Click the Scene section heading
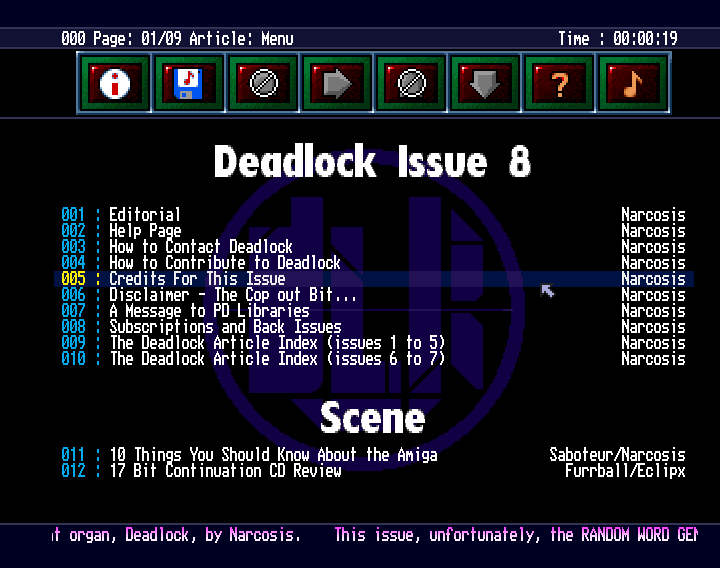 coord(372,417)
